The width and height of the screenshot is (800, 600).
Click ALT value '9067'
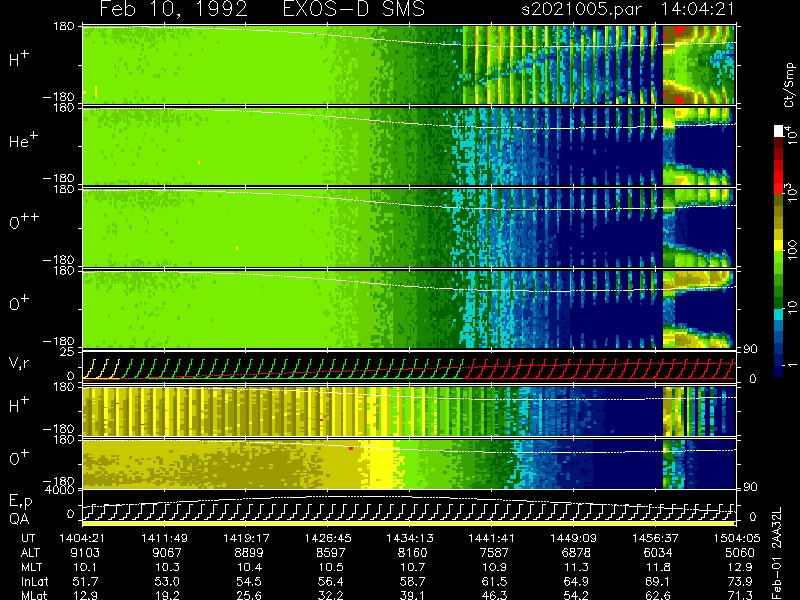(167, 553)
